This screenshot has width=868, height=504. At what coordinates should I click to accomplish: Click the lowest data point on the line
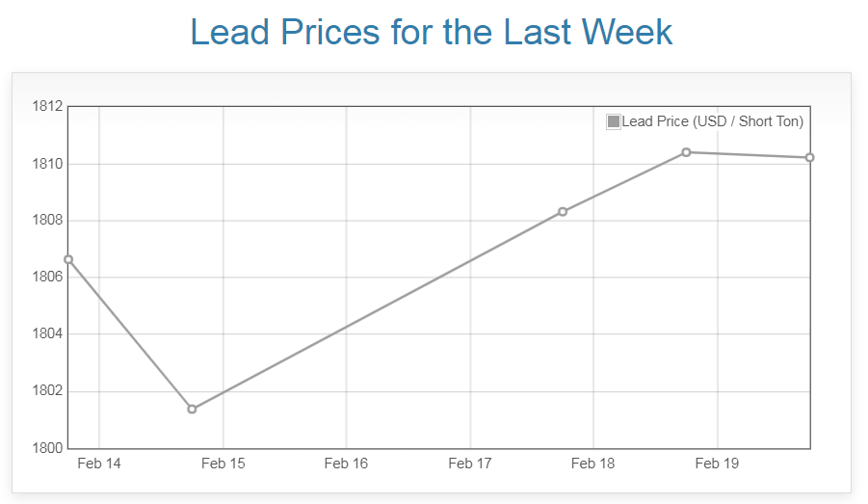click(192, 409)
